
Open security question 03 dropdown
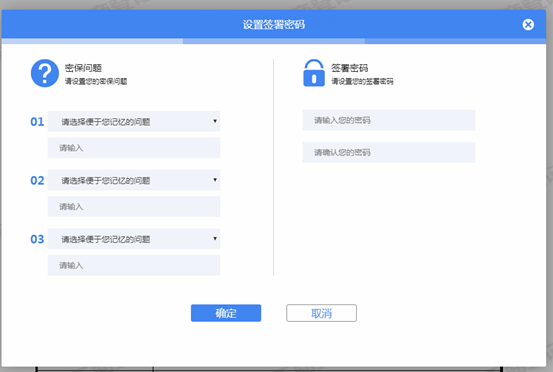point(134,239)
